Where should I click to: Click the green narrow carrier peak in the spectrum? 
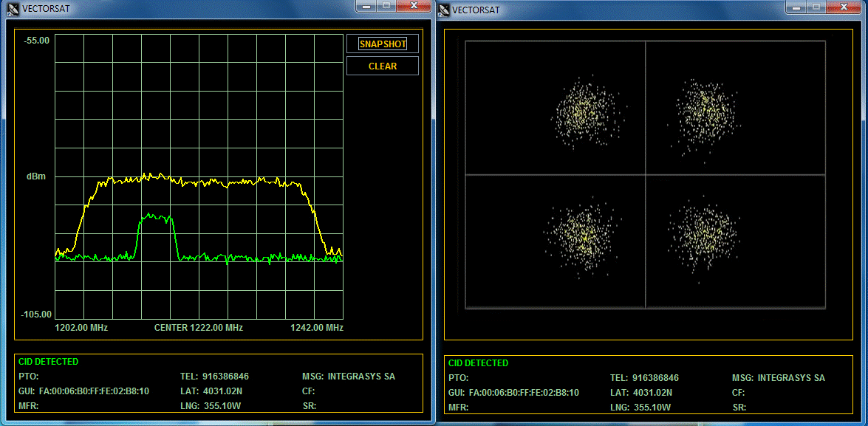[155, 218]
